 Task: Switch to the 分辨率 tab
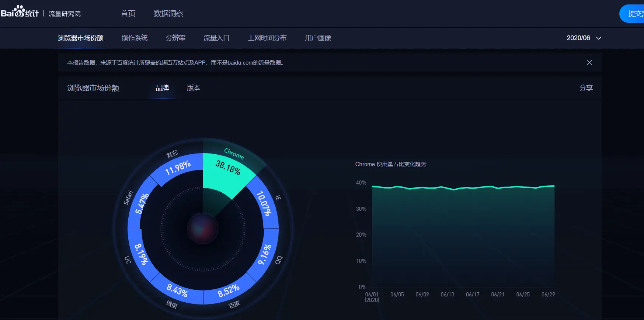coord(175,38)
